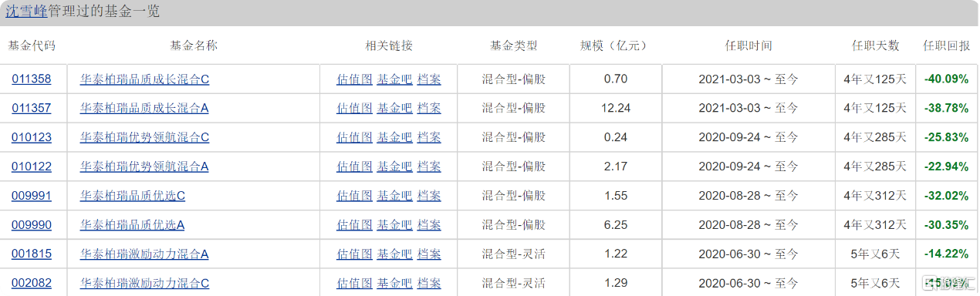This screenshot has height=296, width=980.
Task: Select the 规模（亿元） column header
Action: pos(616,45)
